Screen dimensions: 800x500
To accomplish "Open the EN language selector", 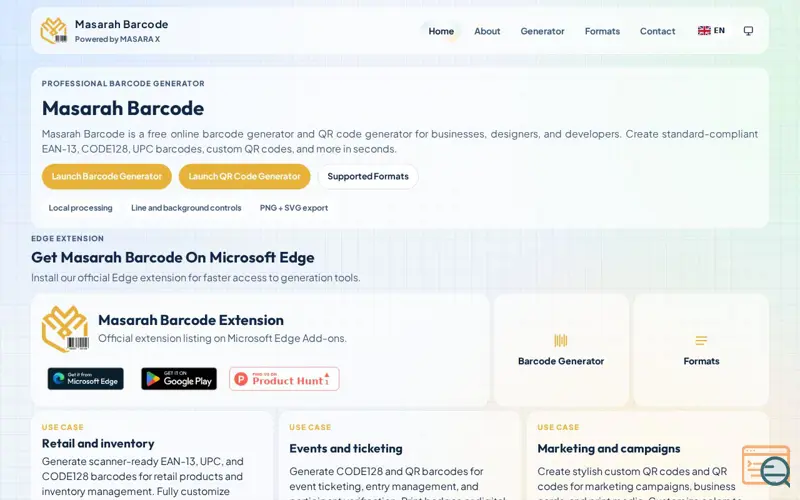I will pos(711,31).
